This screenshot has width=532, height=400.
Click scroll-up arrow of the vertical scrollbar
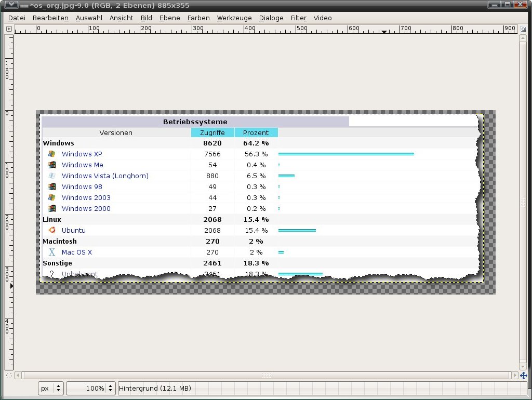click(523, 38)
